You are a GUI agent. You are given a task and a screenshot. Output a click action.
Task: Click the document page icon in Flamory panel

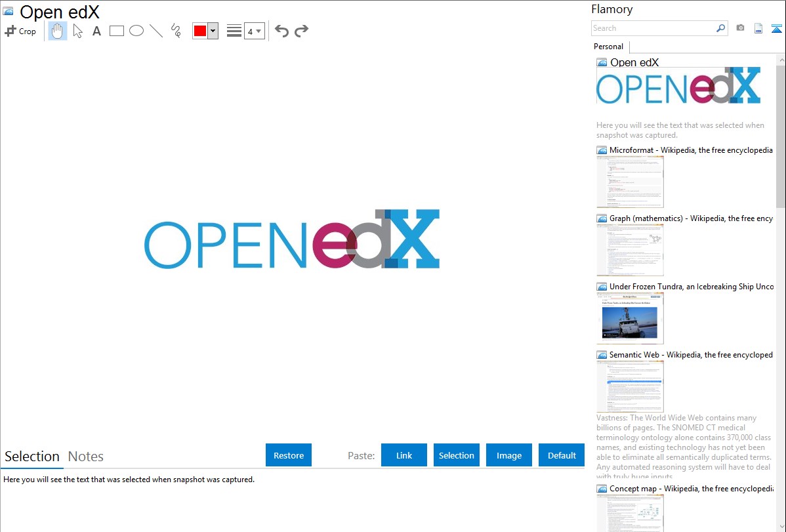pyautogui.click(x=758, y=28)
